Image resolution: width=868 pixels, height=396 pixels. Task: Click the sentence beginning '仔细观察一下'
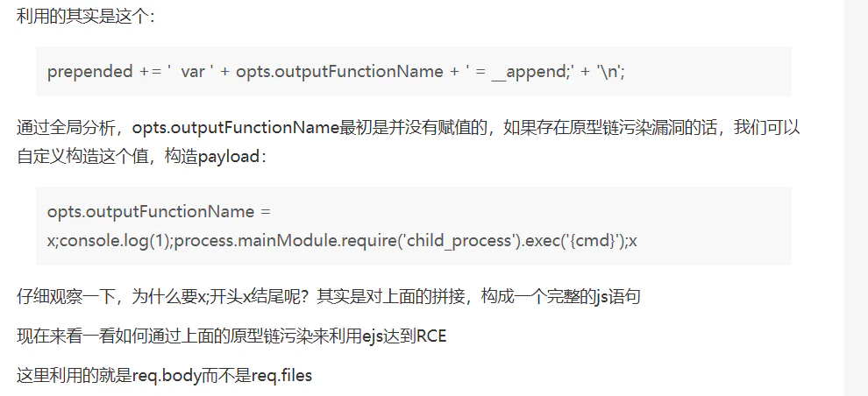click(x=329, y=297)
